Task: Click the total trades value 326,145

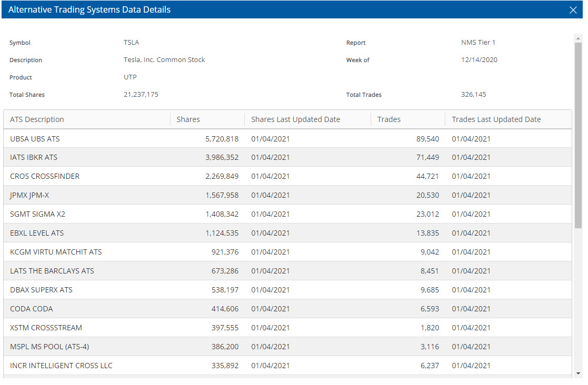Action: pyautogui.click(x=474, y=94)
